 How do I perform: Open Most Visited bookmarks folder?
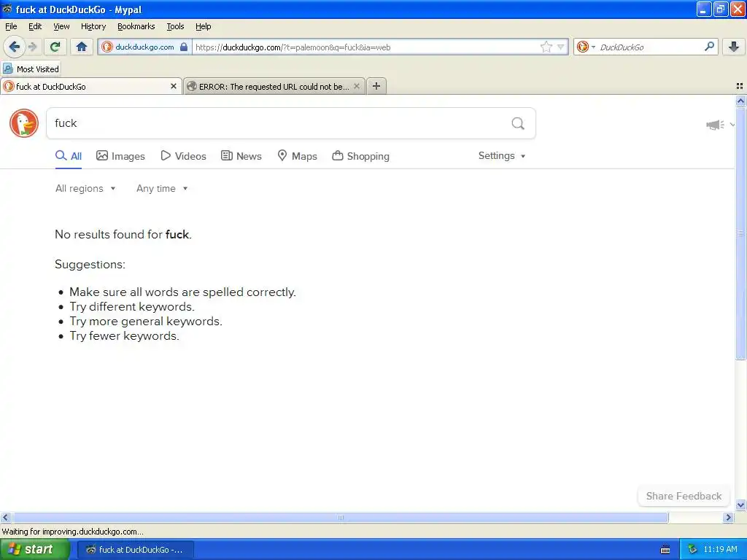click(31, 69)
